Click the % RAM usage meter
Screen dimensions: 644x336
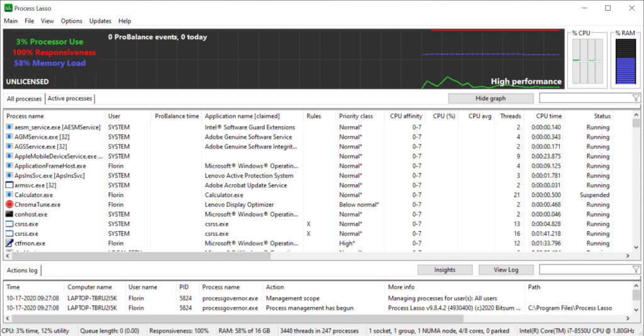point(626,61)
